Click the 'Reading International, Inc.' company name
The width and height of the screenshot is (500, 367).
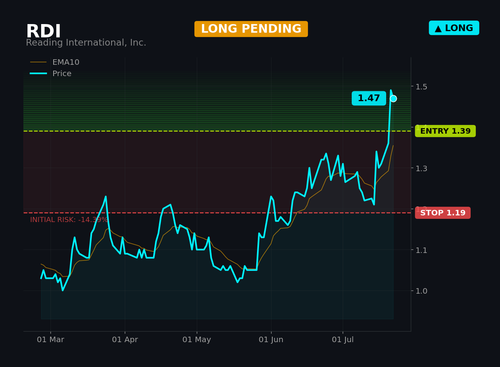click(86, 43)
